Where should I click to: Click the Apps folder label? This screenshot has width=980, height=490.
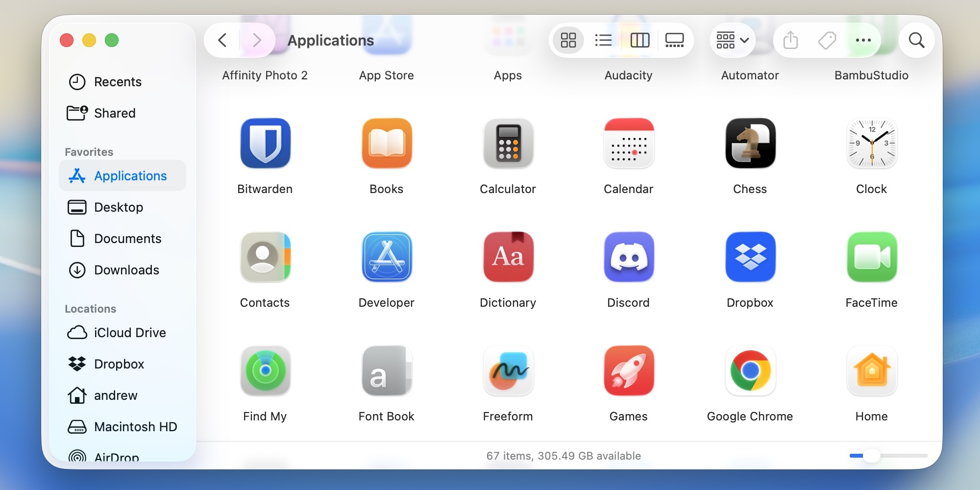pyautogui.click(x=508, y=75)
